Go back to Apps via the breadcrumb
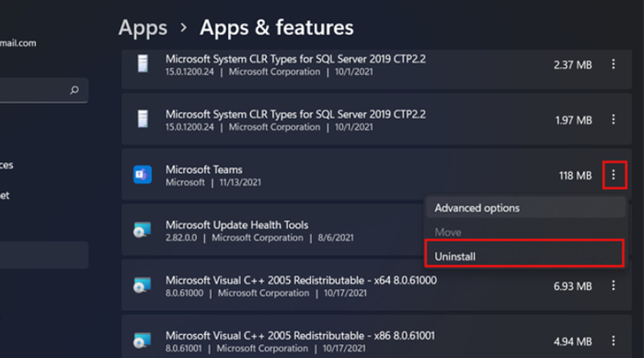 click(143, 28)
